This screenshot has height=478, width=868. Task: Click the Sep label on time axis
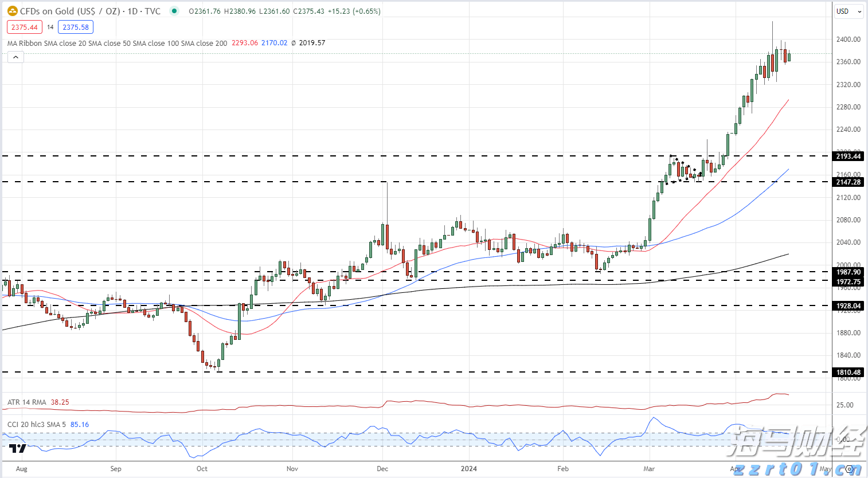coord(116,469)
